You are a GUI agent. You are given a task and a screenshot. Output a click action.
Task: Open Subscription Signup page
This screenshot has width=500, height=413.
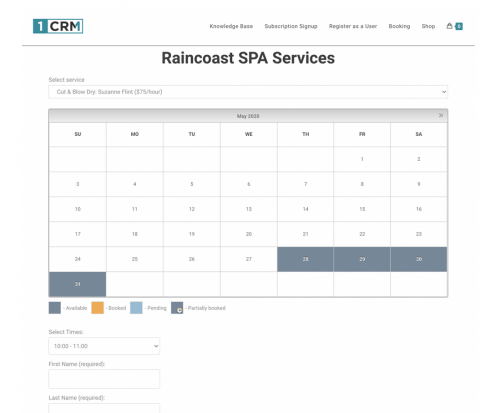tap(291, 26)
